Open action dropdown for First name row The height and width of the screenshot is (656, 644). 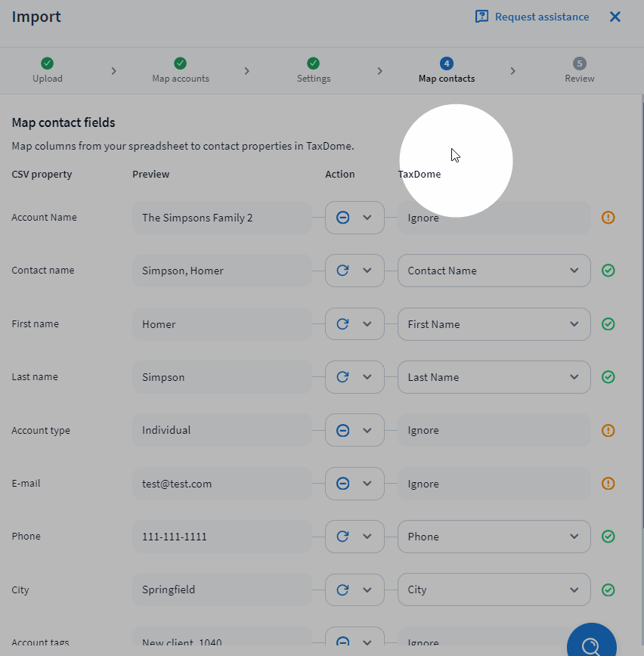(355, 324)
